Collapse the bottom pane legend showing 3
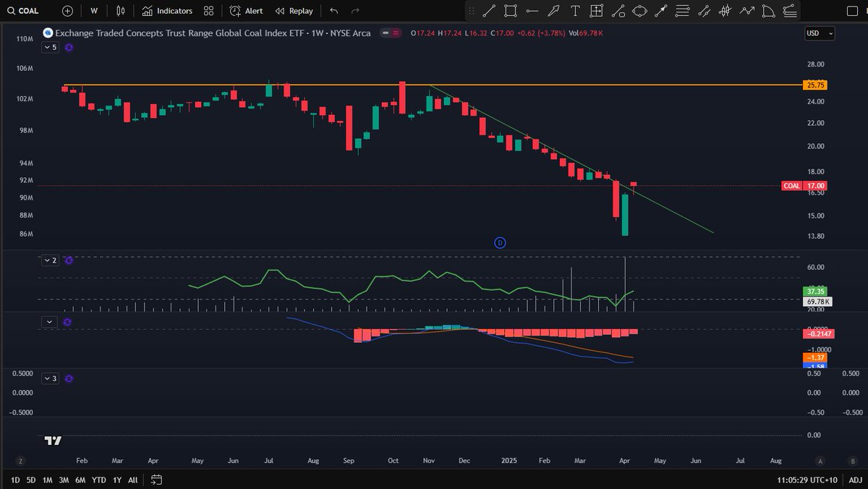868x489 pixels. pyautogui.click(x=50, y=378)
